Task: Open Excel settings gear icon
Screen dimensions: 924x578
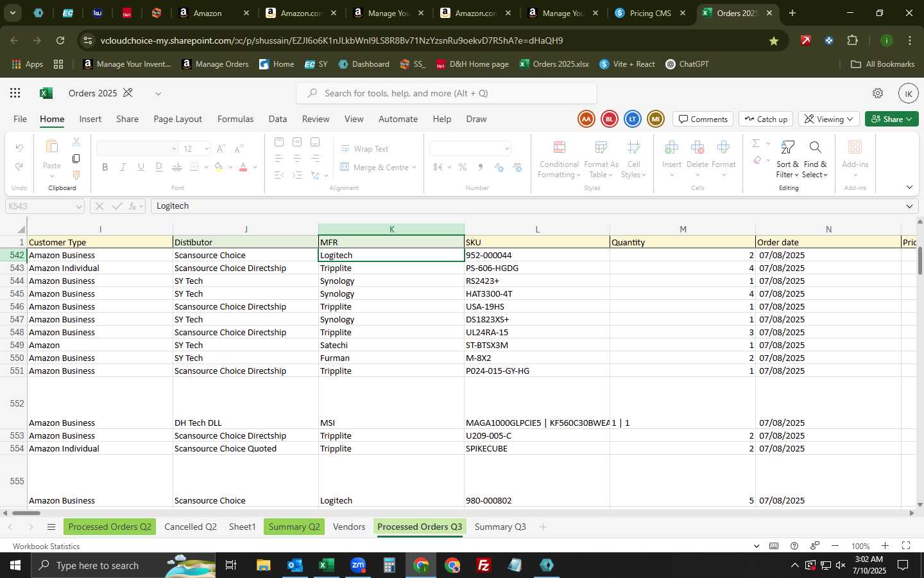Action: 878,93
